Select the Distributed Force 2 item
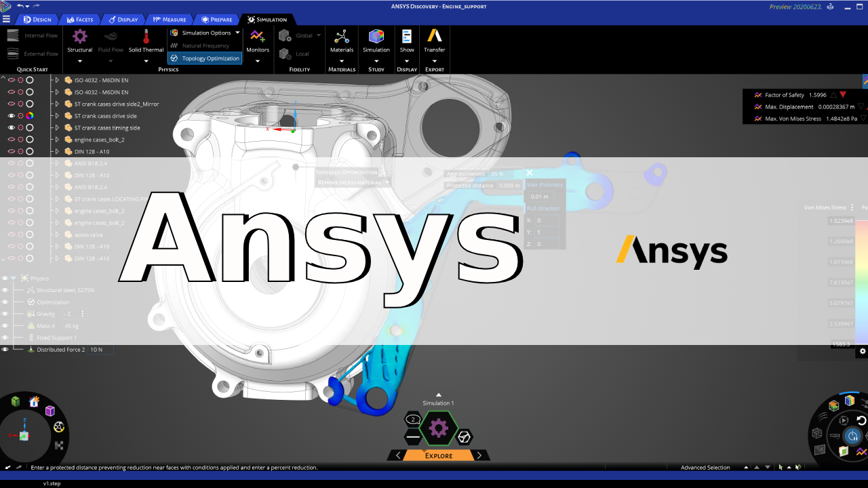The width and height of the screenshot is (868, 488). (60, 349)
